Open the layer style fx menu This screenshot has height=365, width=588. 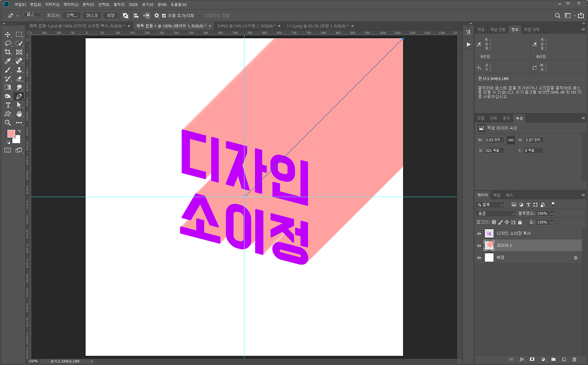[522, 359]
